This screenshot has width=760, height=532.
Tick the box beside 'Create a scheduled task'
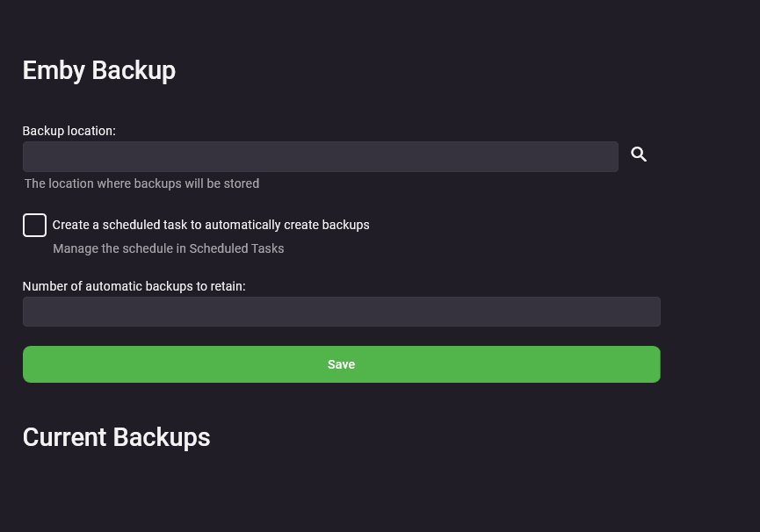[x=34, y=226]
